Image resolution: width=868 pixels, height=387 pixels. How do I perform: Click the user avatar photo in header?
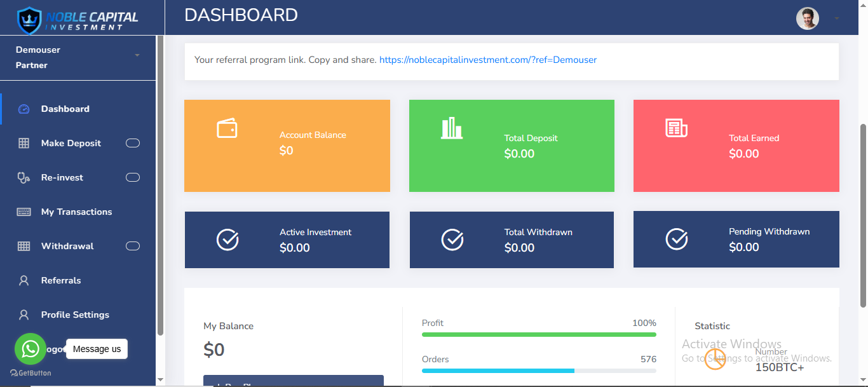pos(808,18)
